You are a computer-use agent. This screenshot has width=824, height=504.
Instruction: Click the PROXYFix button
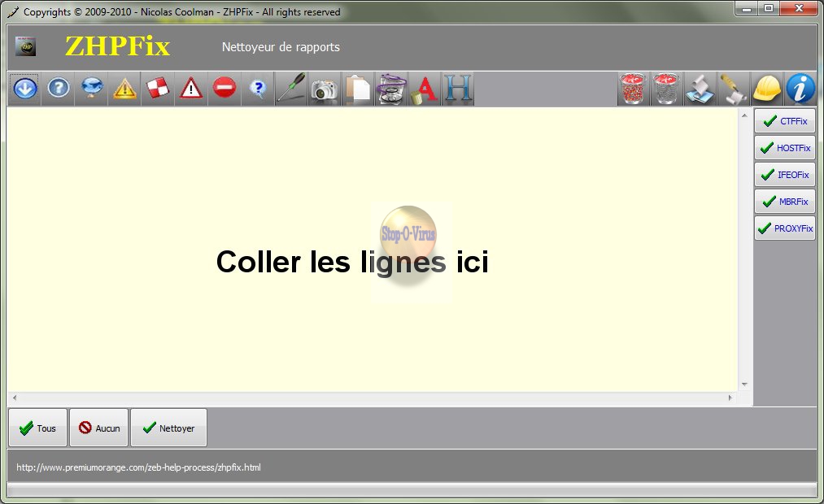pos(785,228)
